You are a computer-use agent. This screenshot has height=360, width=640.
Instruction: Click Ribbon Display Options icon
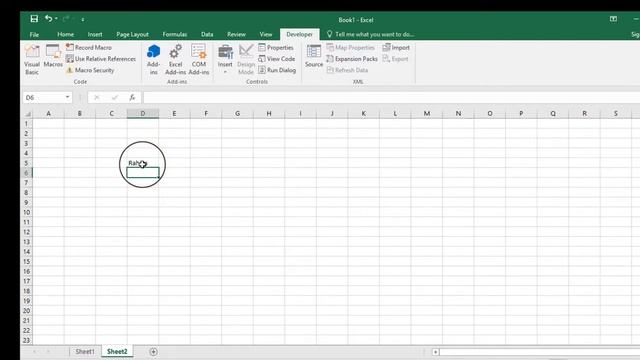pyautogui.click(x=613, y=19)
